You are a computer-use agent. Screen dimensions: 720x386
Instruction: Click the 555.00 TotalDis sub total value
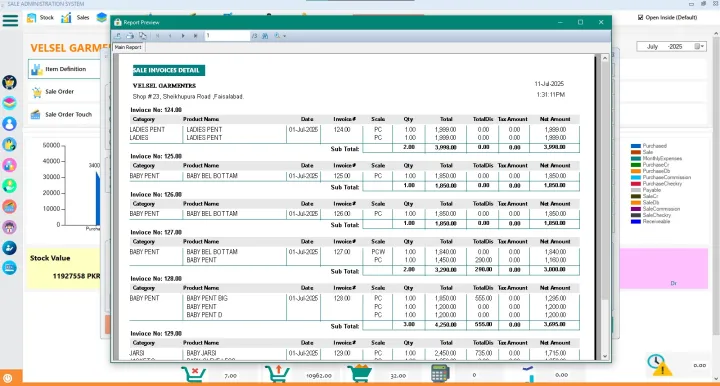tap(484, 324)
